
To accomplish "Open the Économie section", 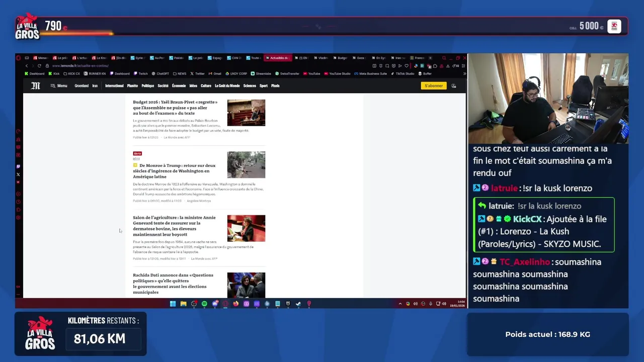I will coord(179,86).
